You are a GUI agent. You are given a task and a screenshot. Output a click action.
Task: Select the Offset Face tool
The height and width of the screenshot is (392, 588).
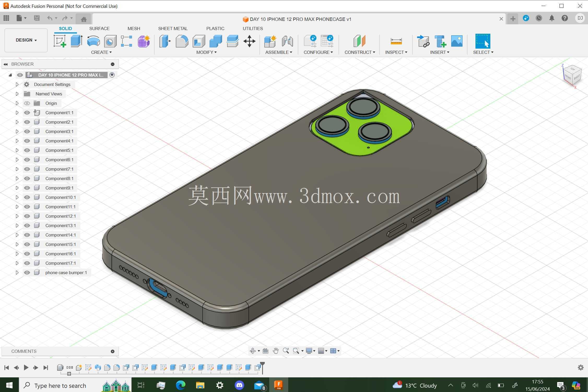[232, 41]
